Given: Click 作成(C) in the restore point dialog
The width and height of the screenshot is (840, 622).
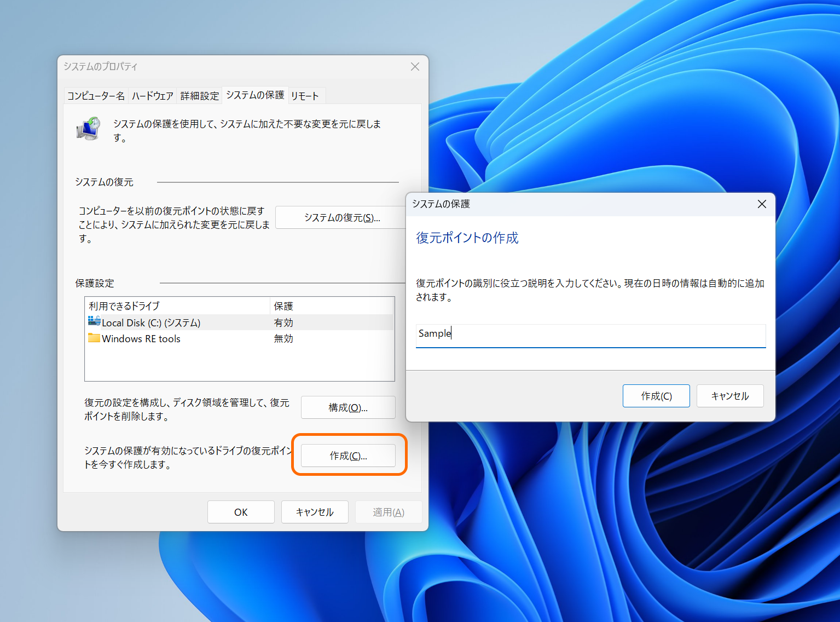Looking at the screenshot, I should click(656, 395).
